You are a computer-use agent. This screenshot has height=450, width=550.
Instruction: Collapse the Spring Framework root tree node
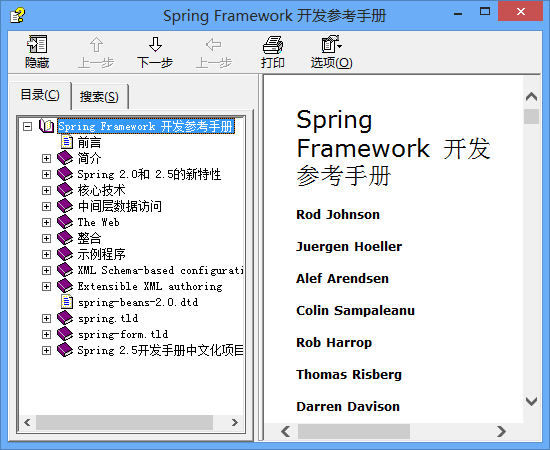click(27, 126)
